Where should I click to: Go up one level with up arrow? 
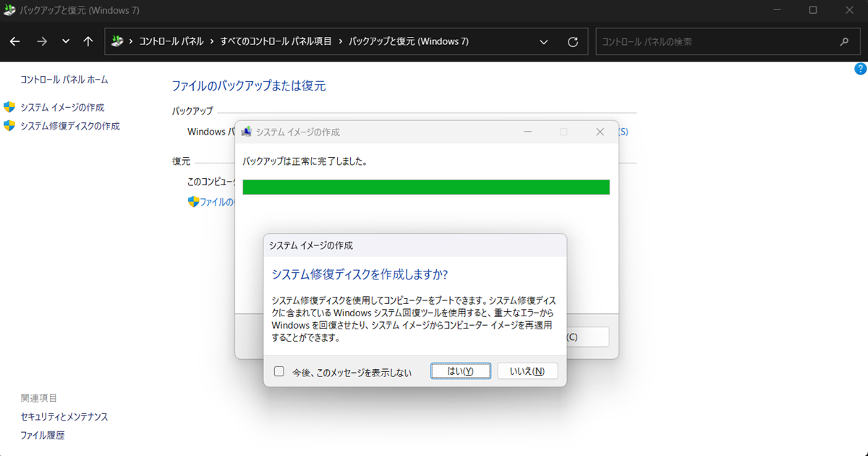pos(88,42)
